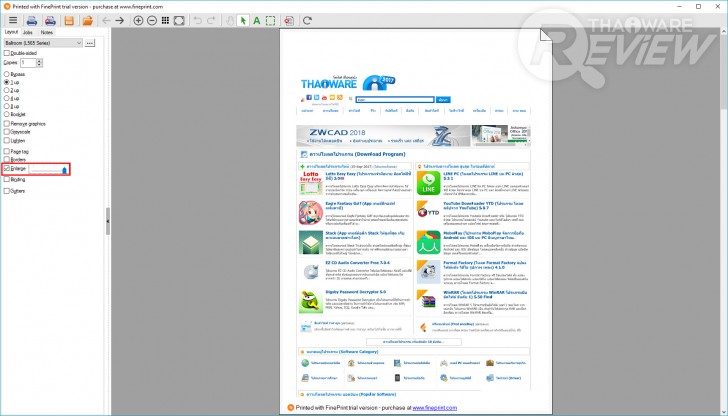Click the ellipsis printer properties button
Viewport: 728px width, 416px height.
click(90, 43)
